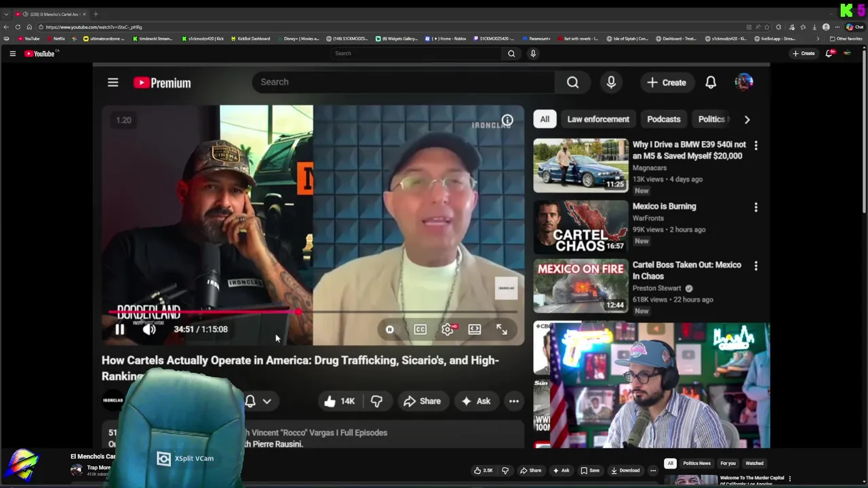Like the video showing 14K likes
This screenshot has height=488, width=868.
coord(339,401)
